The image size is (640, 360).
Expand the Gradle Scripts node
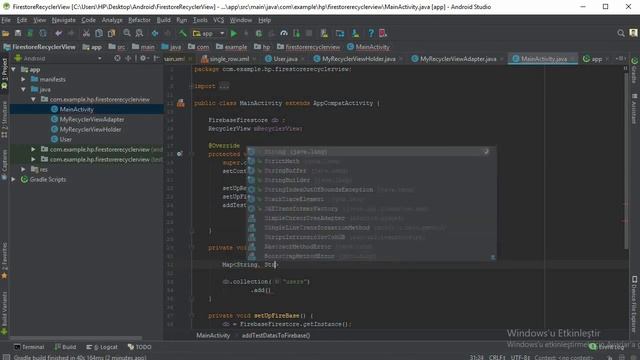pos(13,179)
